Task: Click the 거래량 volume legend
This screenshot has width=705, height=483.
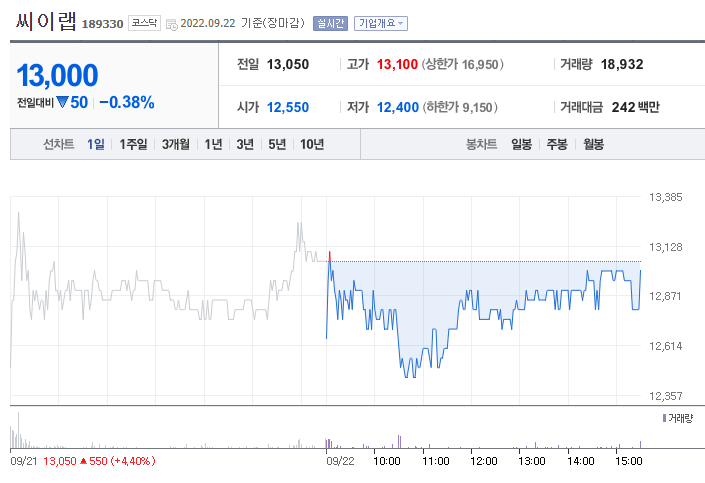Action: click(678, 418)
